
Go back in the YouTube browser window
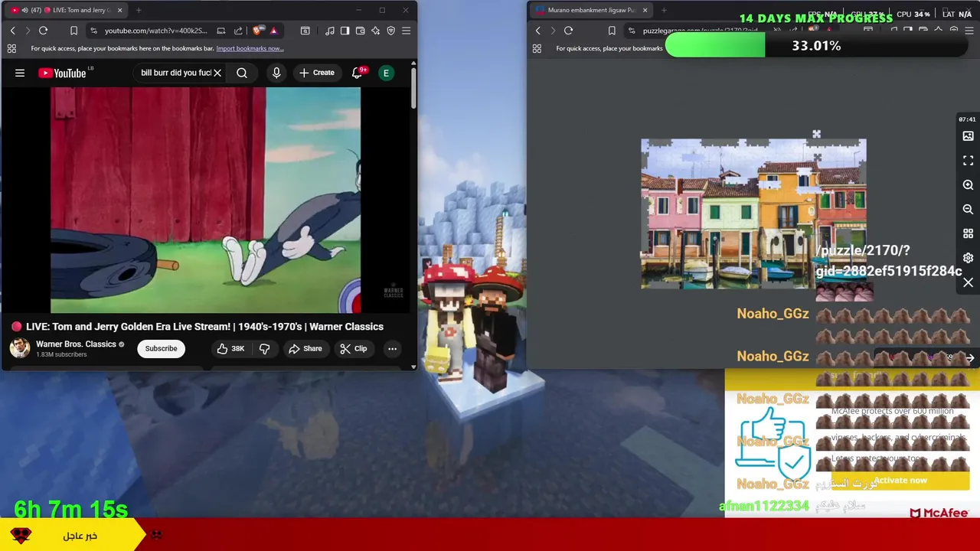[12, 31]
